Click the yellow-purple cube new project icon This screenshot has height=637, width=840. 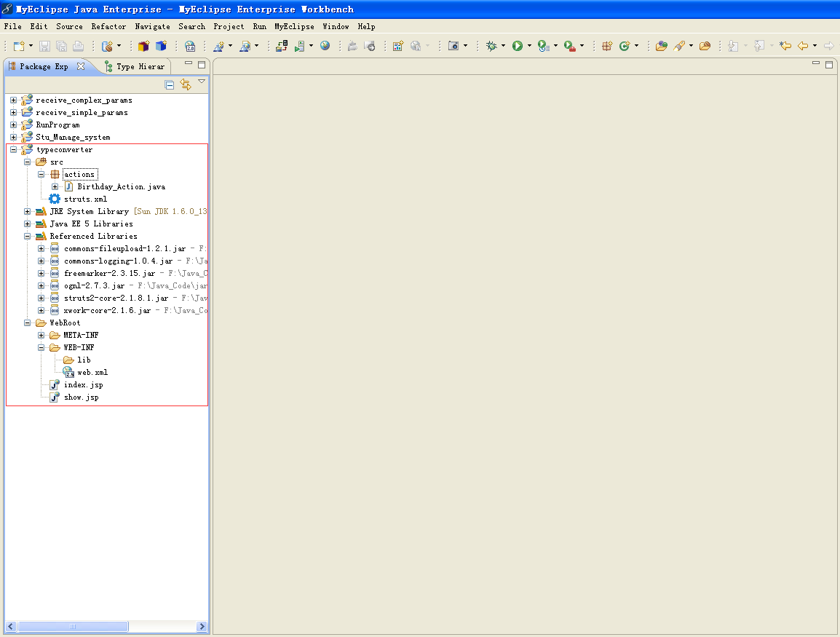tap(143, 46)
